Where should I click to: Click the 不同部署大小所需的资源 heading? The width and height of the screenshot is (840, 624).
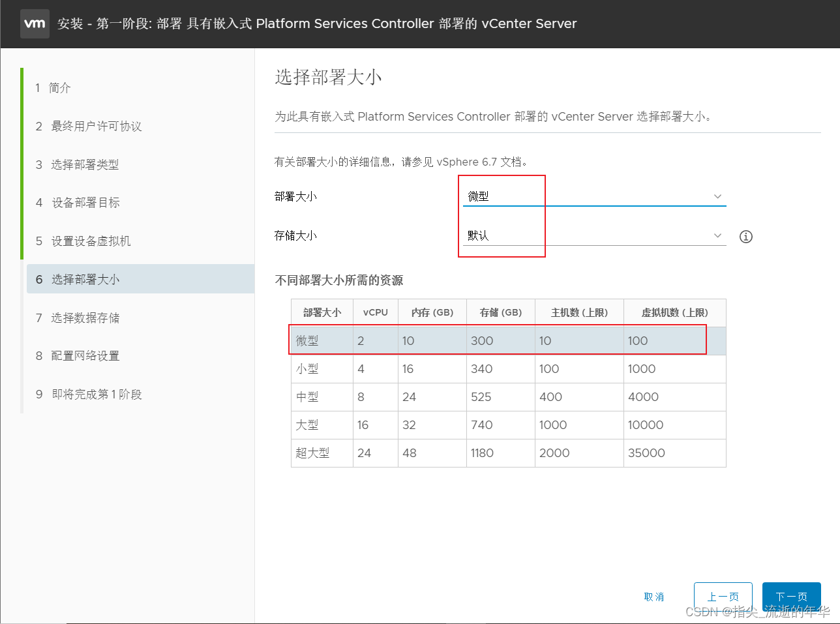pyautogui.click(x=339, y=280)
